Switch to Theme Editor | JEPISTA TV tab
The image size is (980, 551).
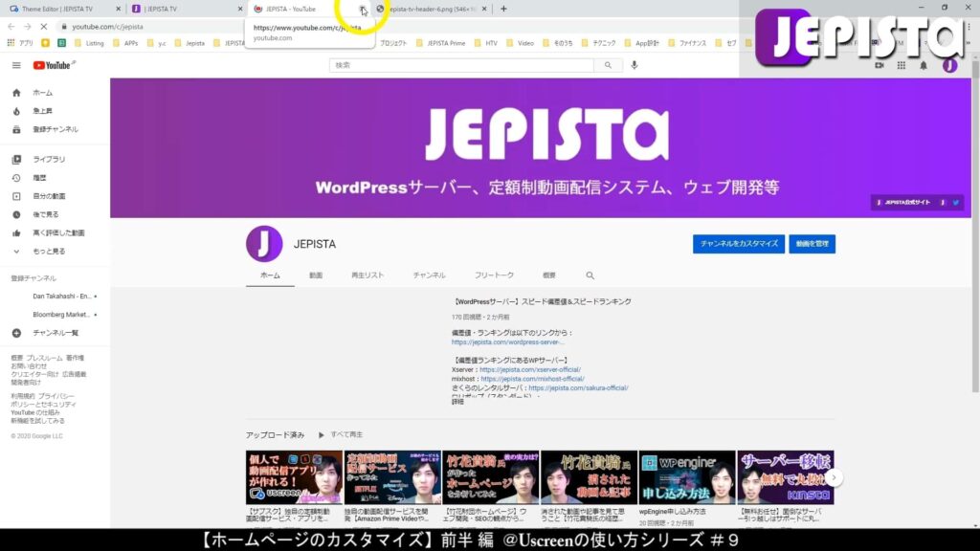point(65,9)
